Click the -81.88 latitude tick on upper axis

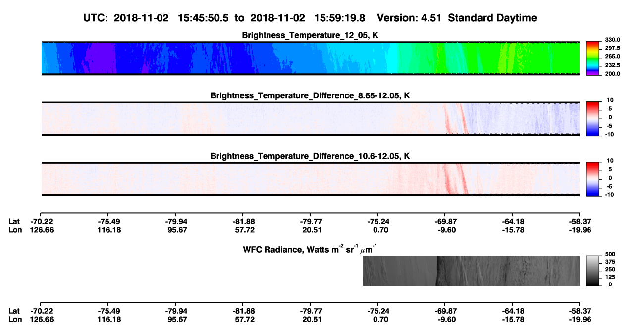click(243, 222)
